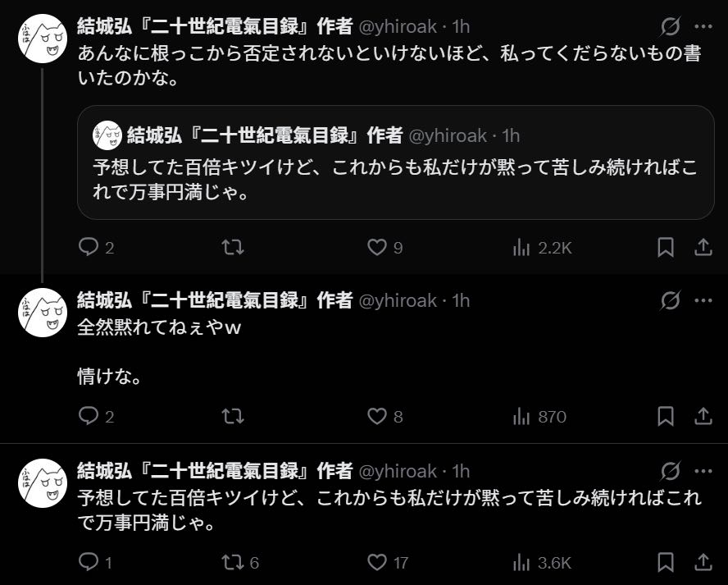
Task: Open the quoted tweet card
Action: 396,162
